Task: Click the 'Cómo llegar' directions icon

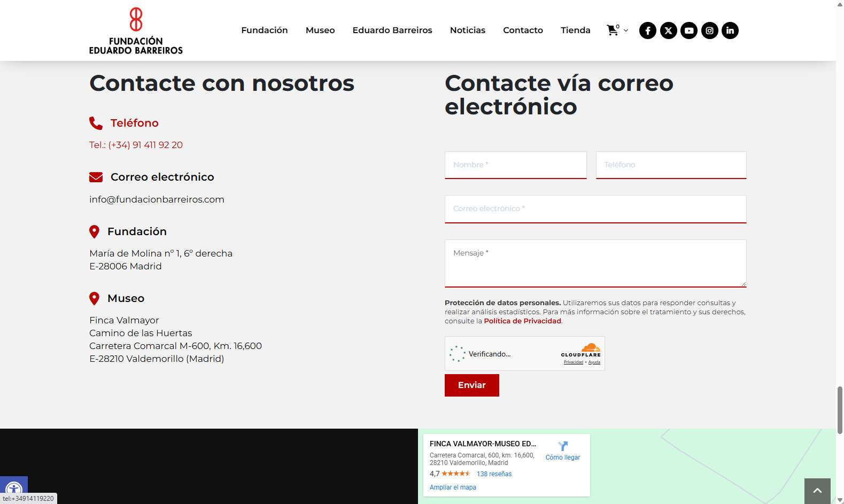Action: (563, 446)
